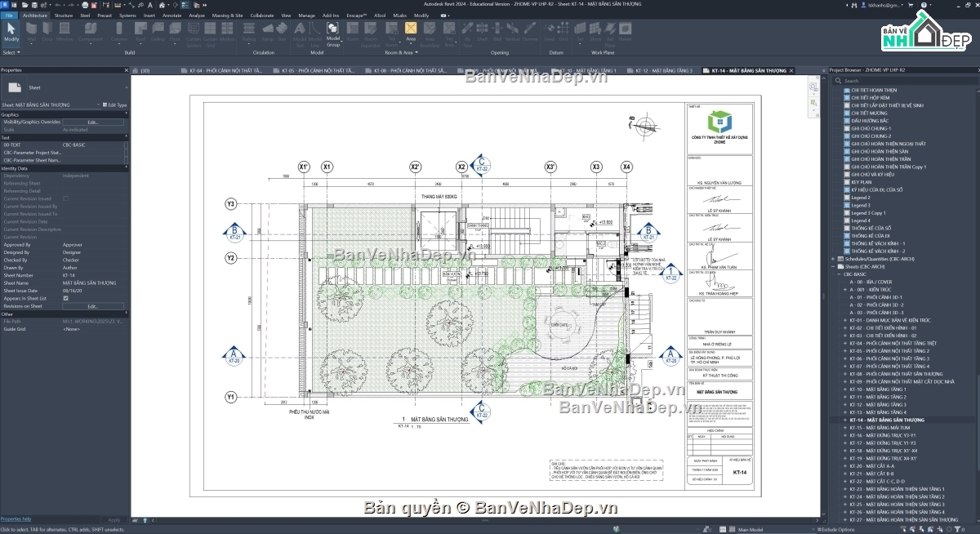
Task: Expand the Select panel dropdown
Action: pyautogui.click(x=11, y=52)
